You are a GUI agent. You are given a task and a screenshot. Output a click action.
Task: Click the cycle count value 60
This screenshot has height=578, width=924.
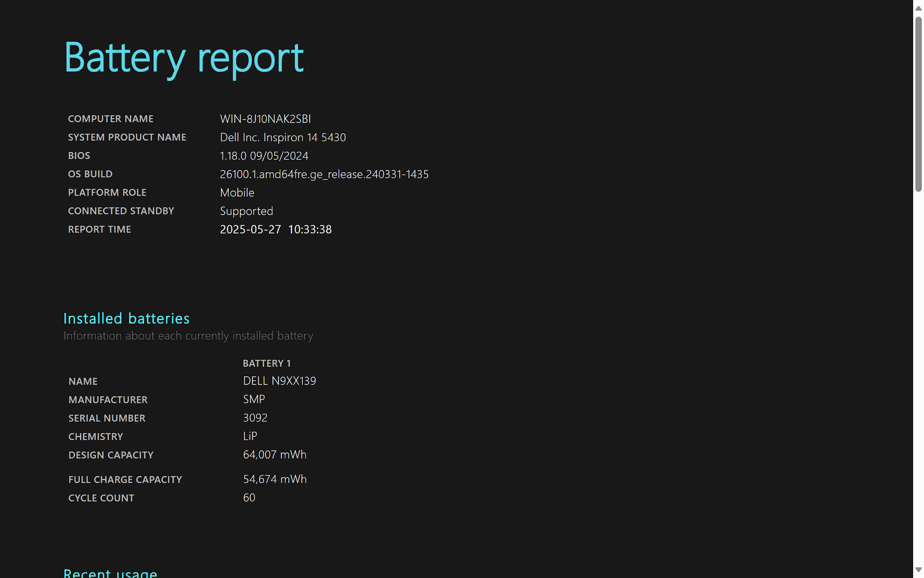249,498
